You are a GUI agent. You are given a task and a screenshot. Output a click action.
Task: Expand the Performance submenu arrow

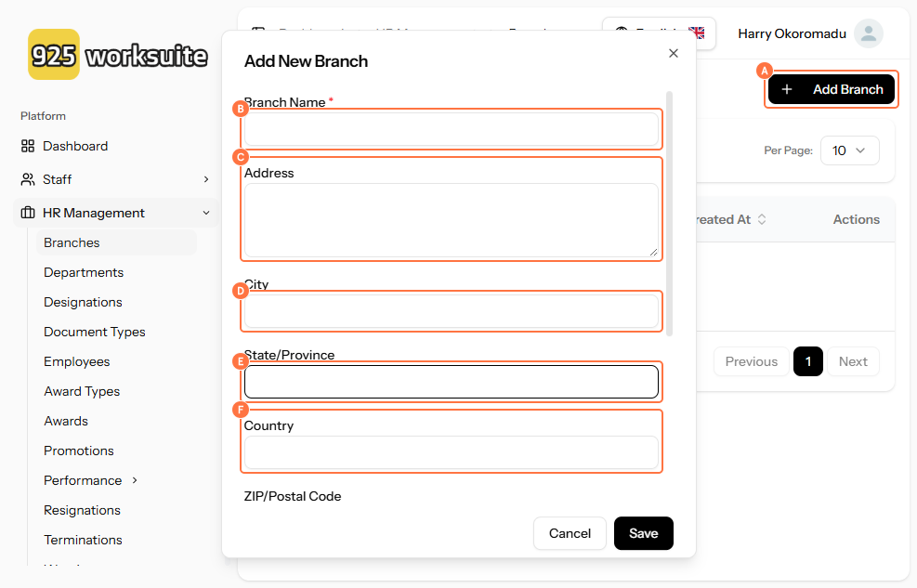135,480
